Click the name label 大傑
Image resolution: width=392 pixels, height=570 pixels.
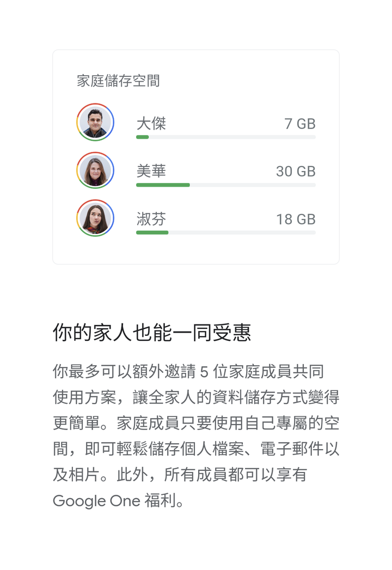[x=151, y=124]
